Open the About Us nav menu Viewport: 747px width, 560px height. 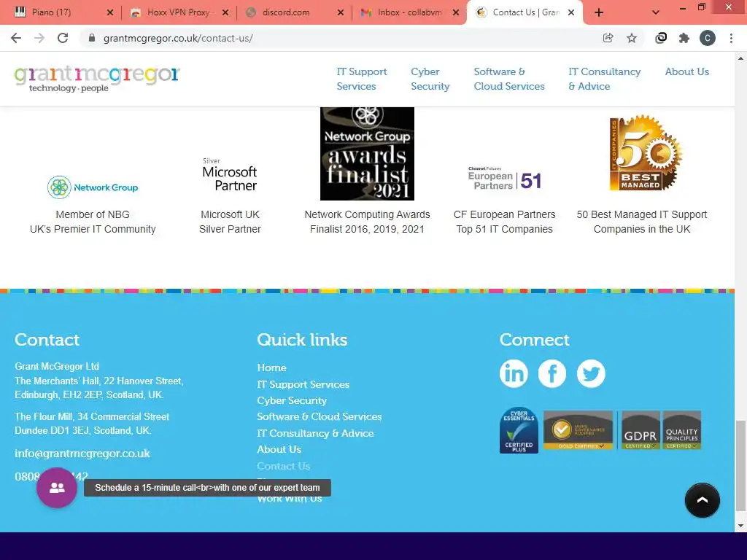coord(687,71)
